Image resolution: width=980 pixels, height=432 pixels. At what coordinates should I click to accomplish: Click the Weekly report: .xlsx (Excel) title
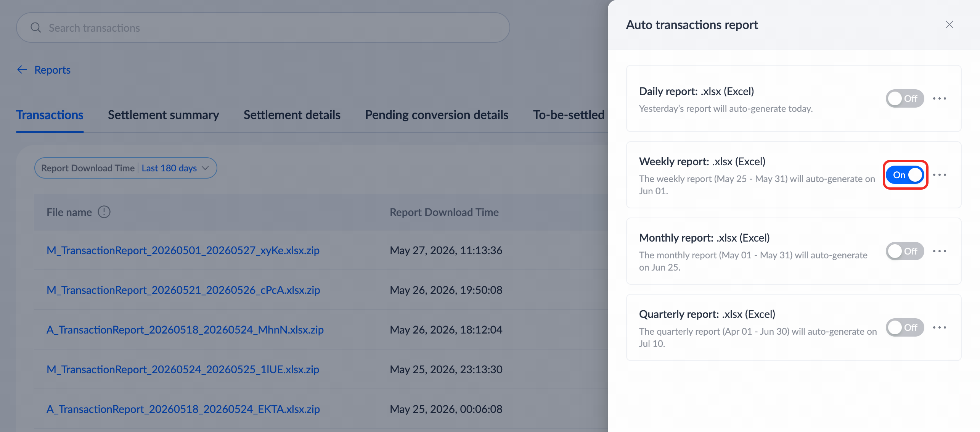click(702, 161)
